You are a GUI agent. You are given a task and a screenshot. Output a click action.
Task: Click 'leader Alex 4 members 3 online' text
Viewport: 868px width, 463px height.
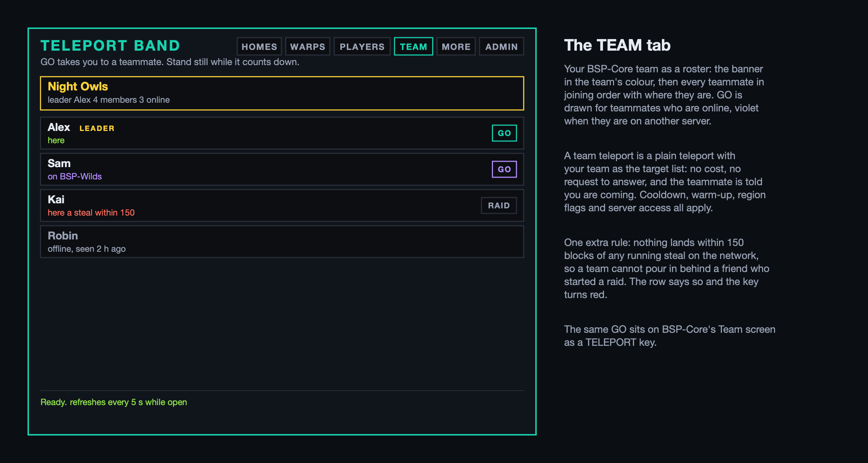[x=109, y=100]
